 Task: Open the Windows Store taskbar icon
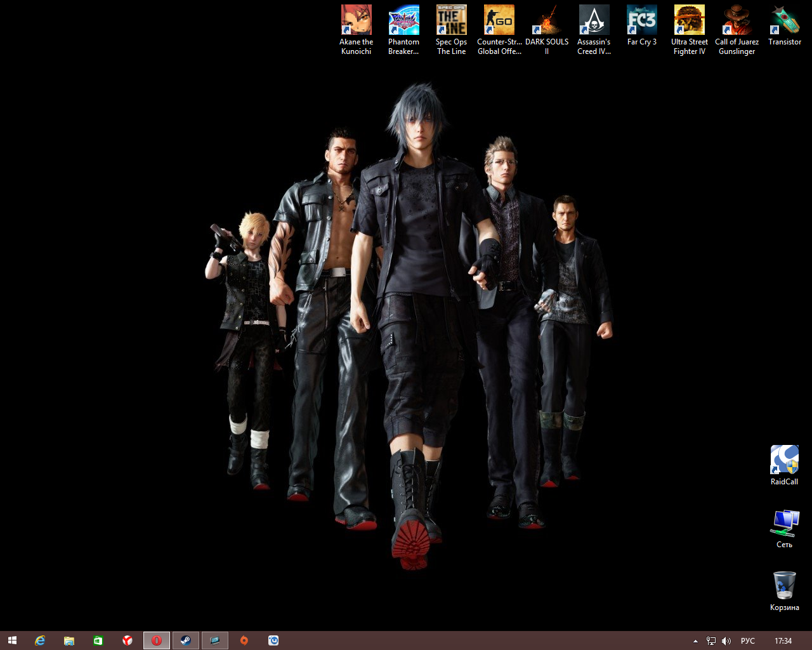click(98, 640)
